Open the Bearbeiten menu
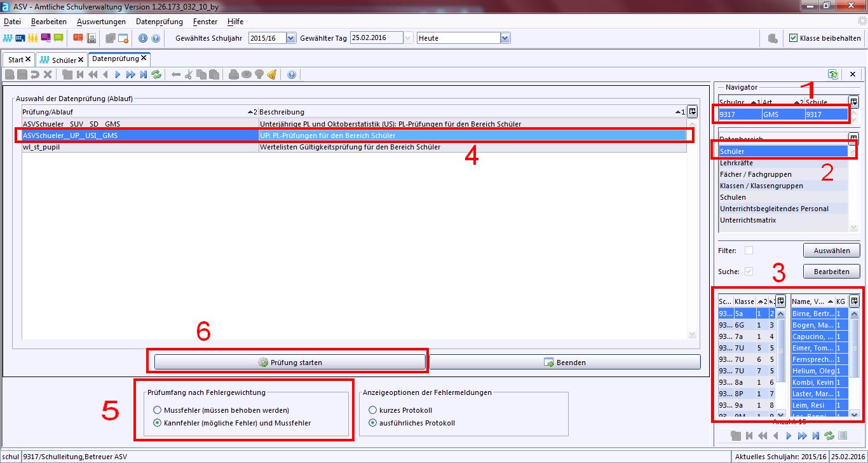The image size is (868, 463). pyautogui.click(x=49, y=22)
